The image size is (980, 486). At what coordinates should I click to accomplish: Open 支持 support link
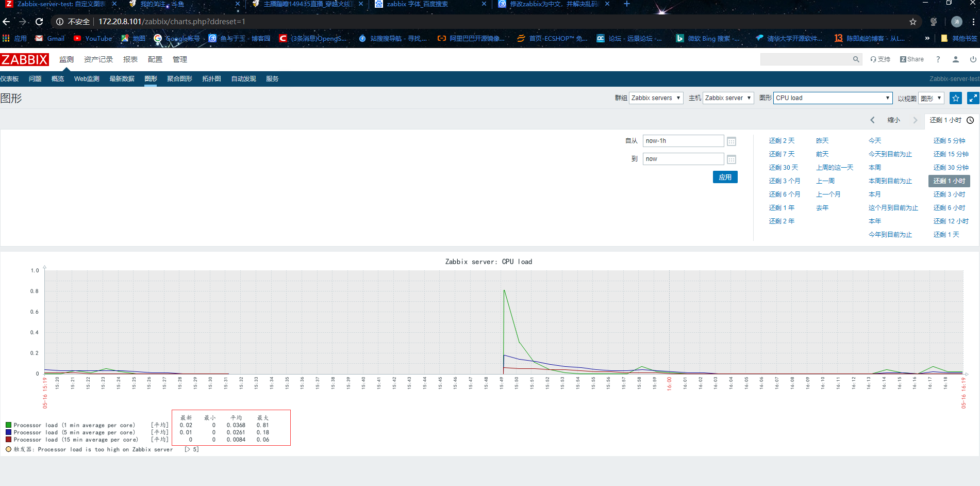point(881,59)
